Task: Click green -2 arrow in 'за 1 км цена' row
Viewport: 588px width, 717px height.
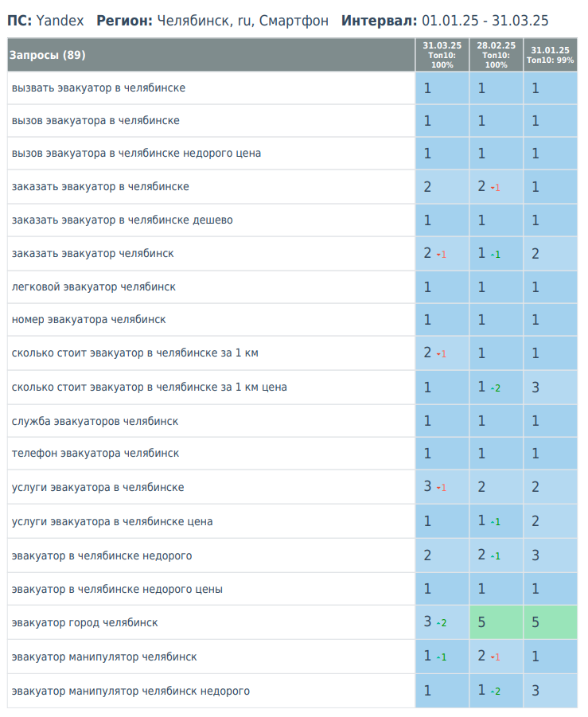Action: pyautogui.click(x=496, y=388)
